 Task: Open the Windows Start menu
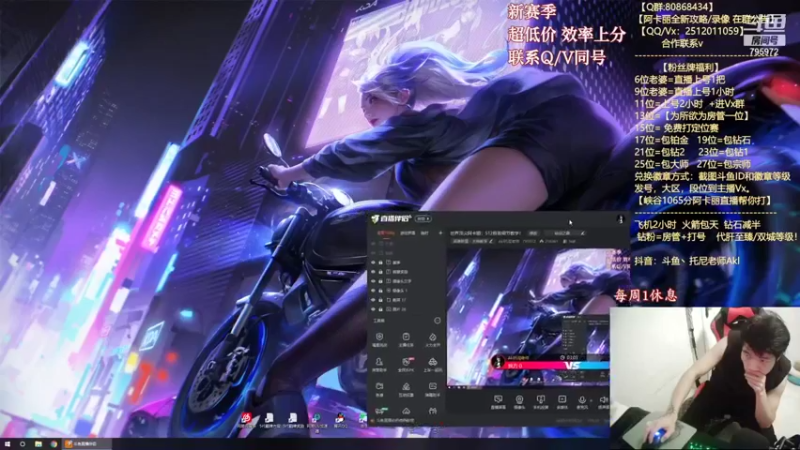[x=7, y=444]
